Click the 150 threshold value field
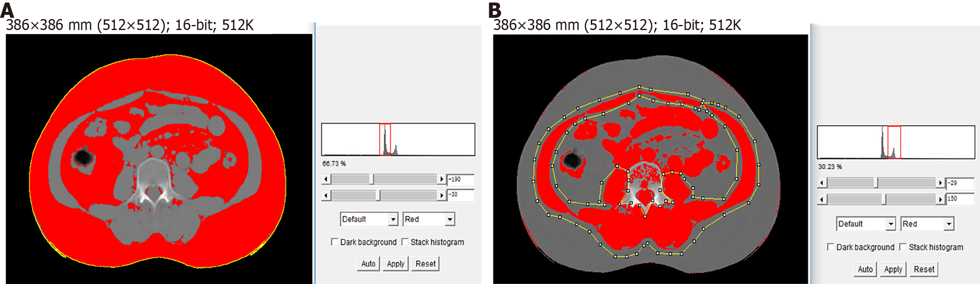This screenshot has width=980, height=284. [x=960, y=199]
